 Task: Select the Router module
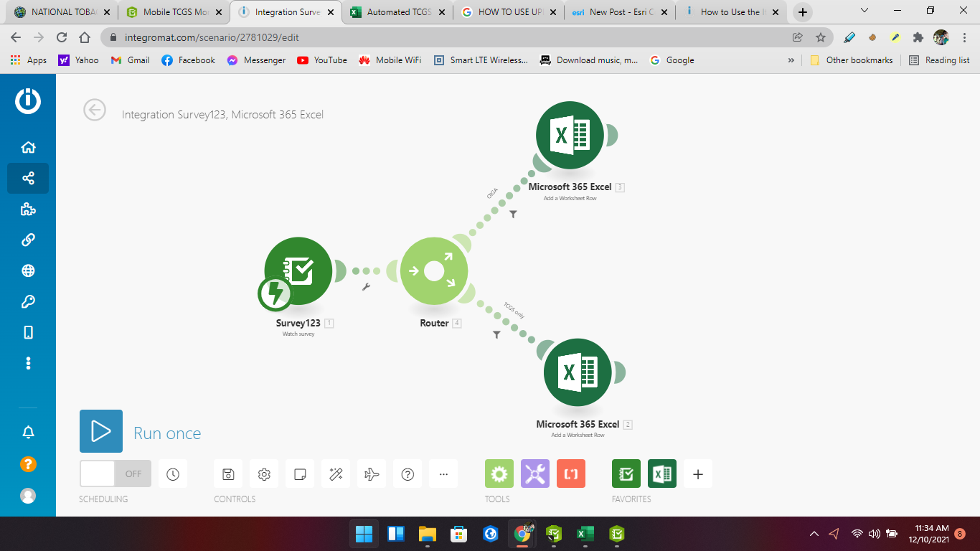434,271
